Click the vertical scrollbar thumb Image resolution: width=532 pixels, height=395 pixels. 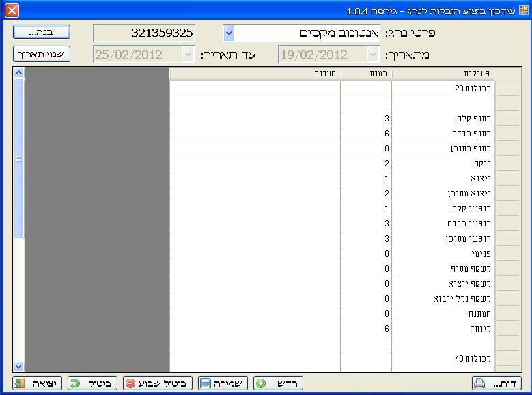tap(18, 159)
